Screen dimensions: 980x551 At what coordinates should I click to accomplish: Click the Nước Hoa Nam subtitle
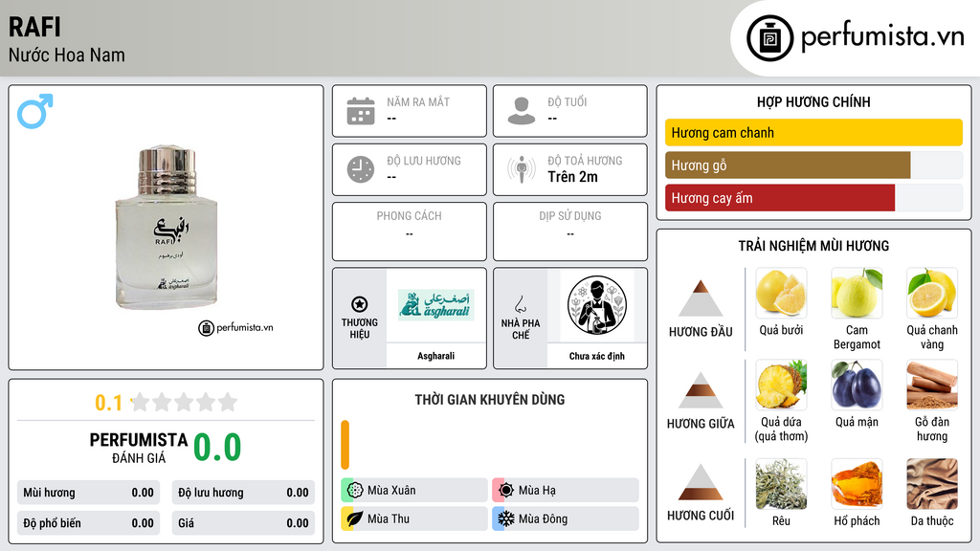point(67,55)
